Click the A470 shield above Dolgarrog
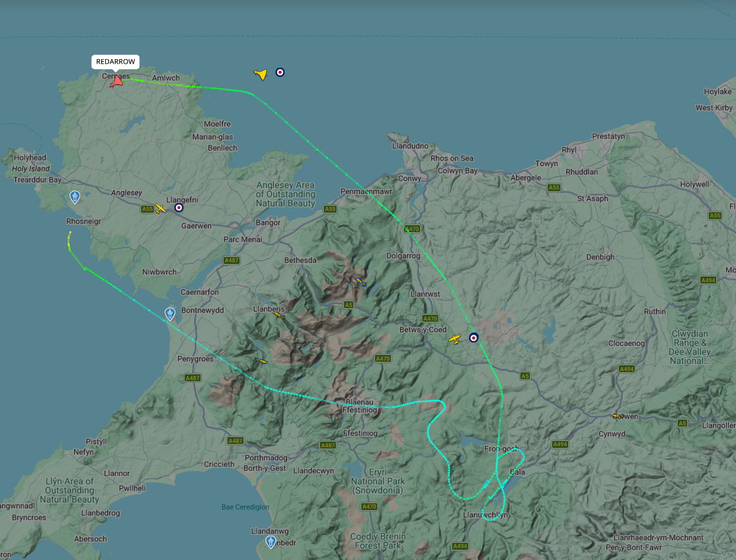The image size is (736, 560). pyautogui.click(x=411, y=229)
